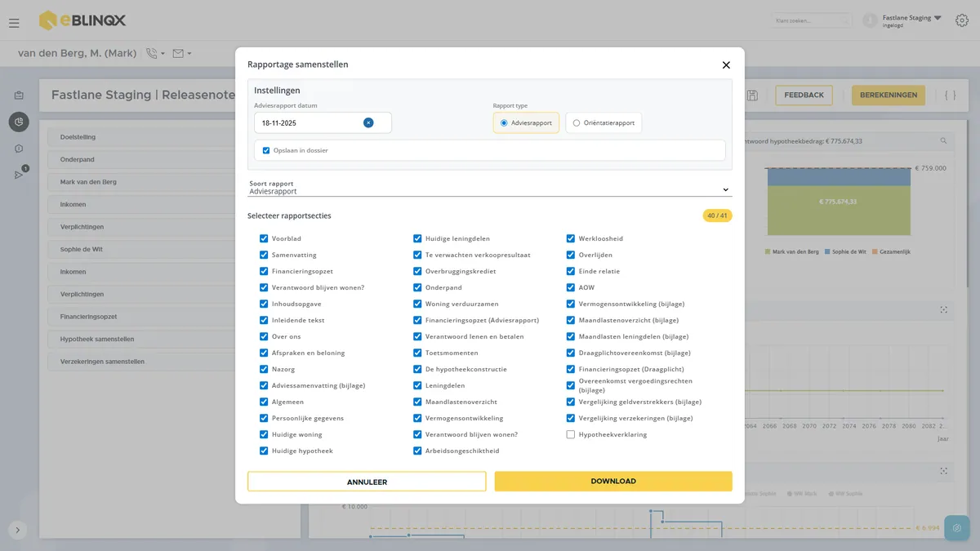Image resolution: width=980 pixels, height=551 pixels.
Task: Click the 40 / 41 selection counter badge
Action: (x=717, y=216)
